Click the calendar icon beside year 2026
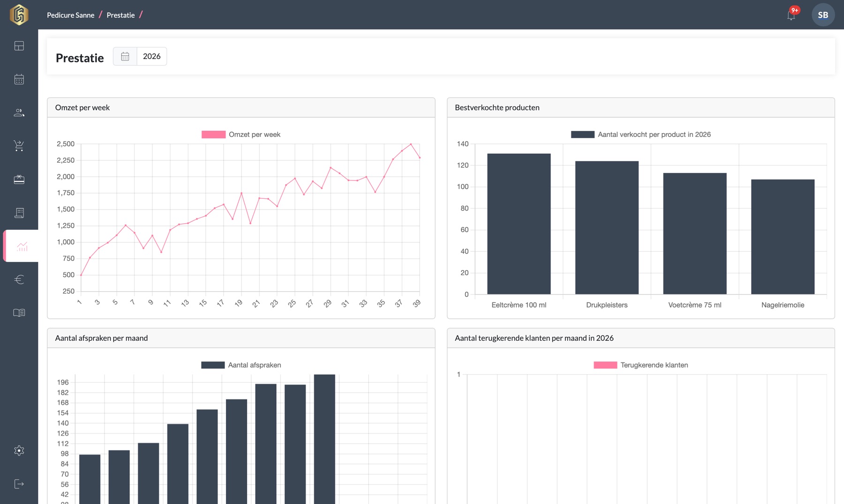This screenshot has width=844, height=504. [125, 56]
